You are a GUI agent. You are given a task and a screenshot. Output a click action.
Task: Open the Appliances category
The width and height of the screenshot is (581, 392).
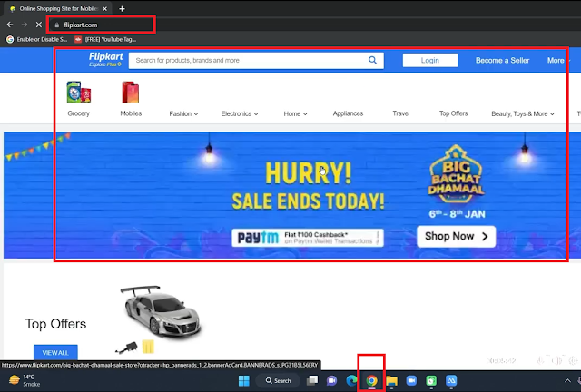348,113
